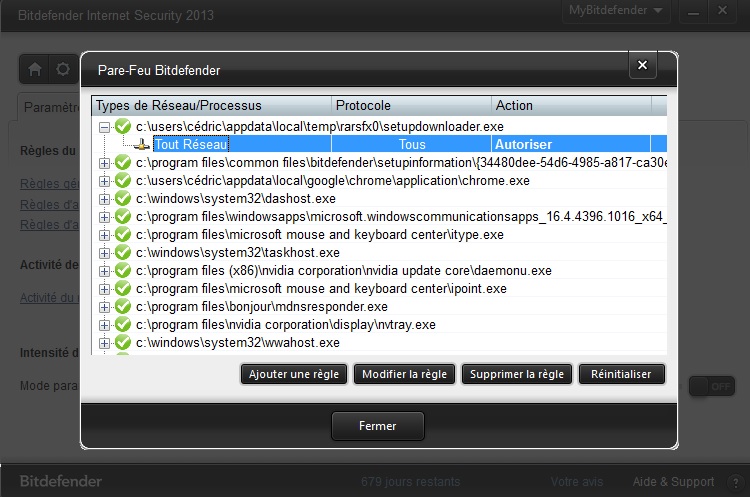Viewport: 750px width, 497px height.
Task: Expand the nvtray.exe rule entry
Action: click(x=104, y=325)
